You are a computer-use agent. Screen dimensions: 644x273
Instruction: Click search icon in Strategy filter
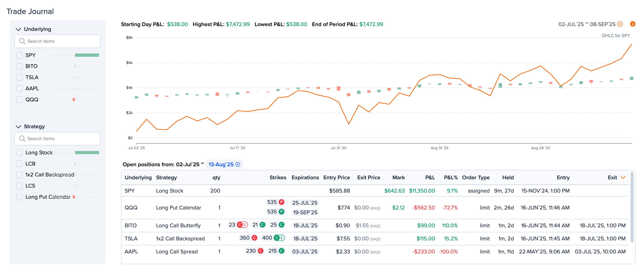pyautogui.click(x=22, y=139)
